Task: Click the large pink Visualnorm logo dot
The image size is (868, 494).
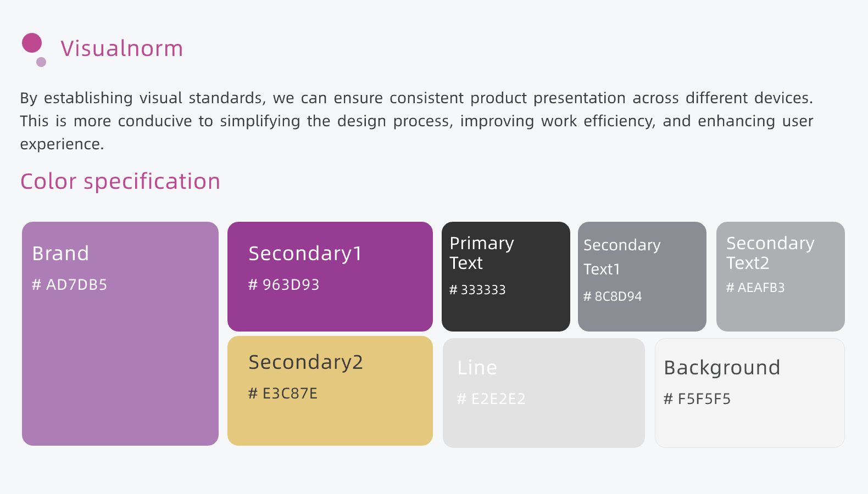Action: click(x=32, y=43)
